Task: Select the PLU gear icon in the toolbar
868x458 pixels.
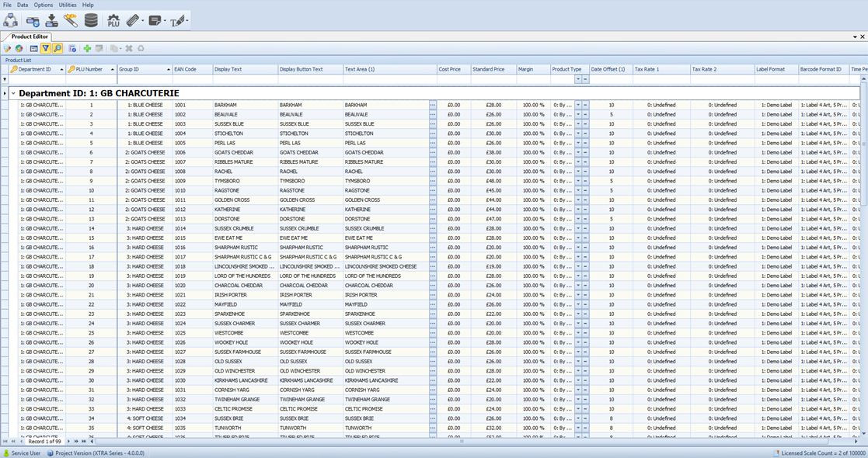Action: [114, 21]
